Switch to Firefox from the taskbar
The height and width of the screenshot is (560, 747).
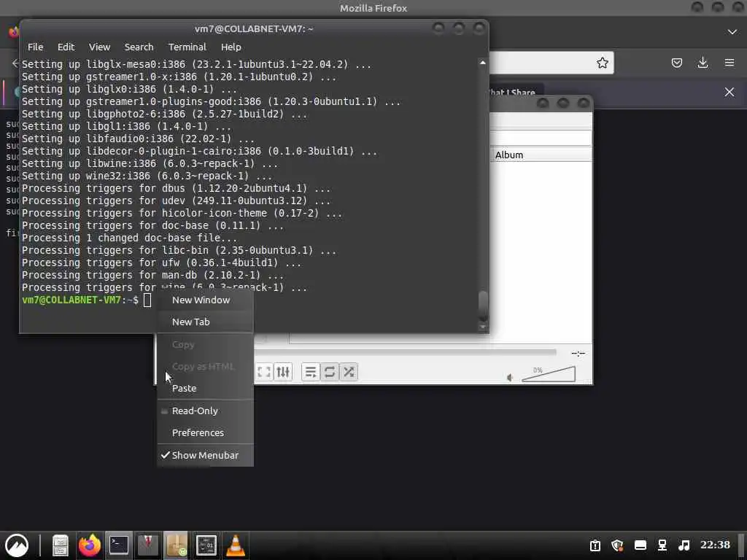(90, 545)
